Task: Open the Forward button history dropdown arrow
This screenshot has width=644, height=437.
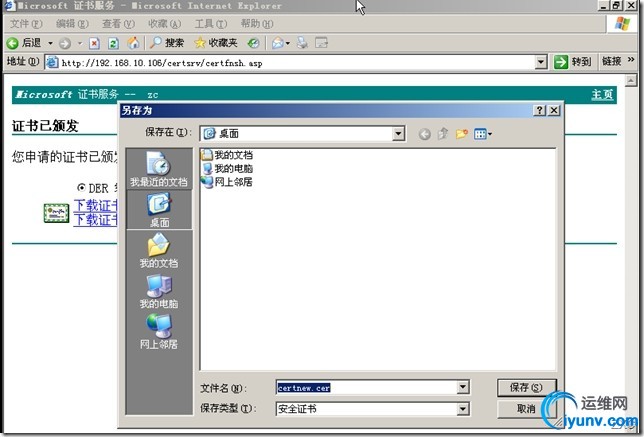Action: point(80,43)
